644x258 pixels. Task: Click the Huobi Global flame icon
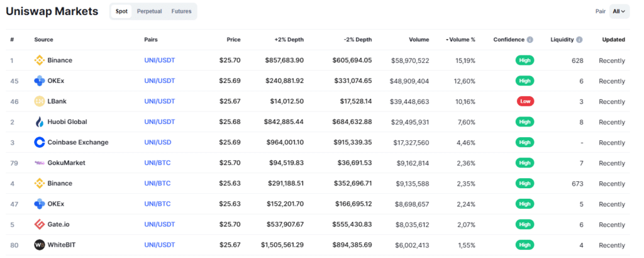[x=40, y=121]
